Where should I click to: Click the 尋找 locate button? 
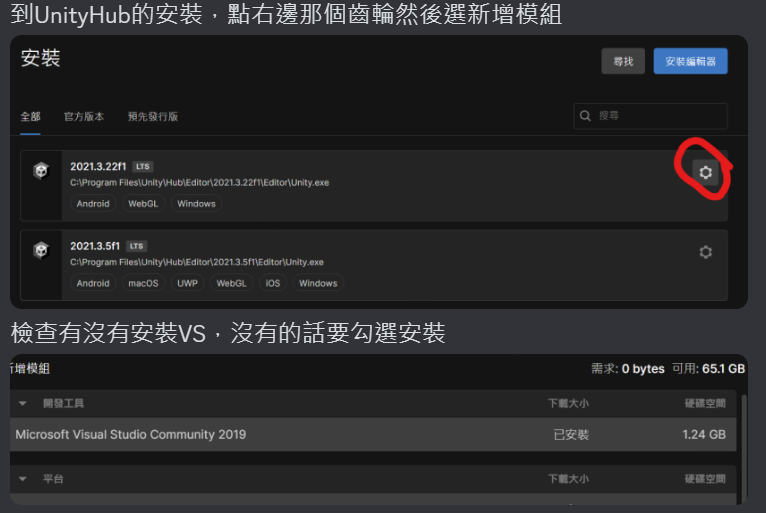coord(623,61)
